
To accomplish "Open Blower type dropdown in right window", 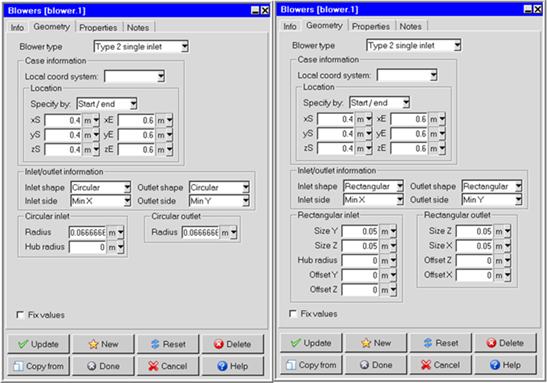I will pyautogui.click(x=414, y=46).
